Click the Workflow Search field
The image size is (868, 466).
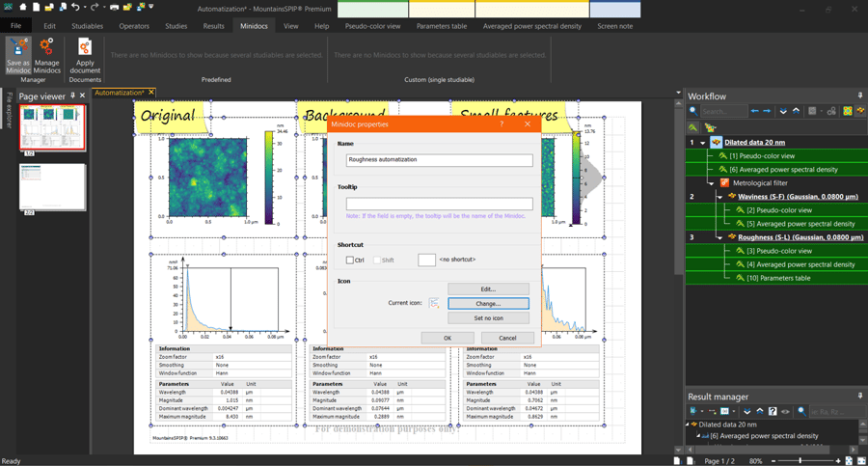723,111
